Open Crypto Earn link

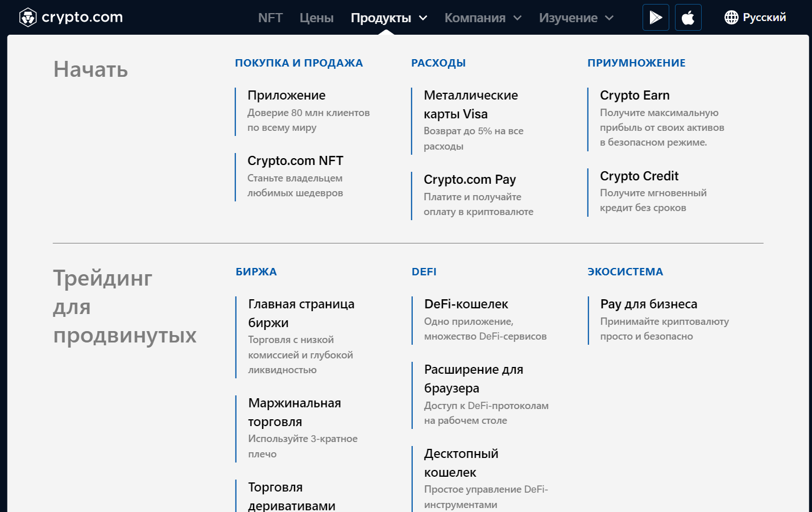coord(635,95)
